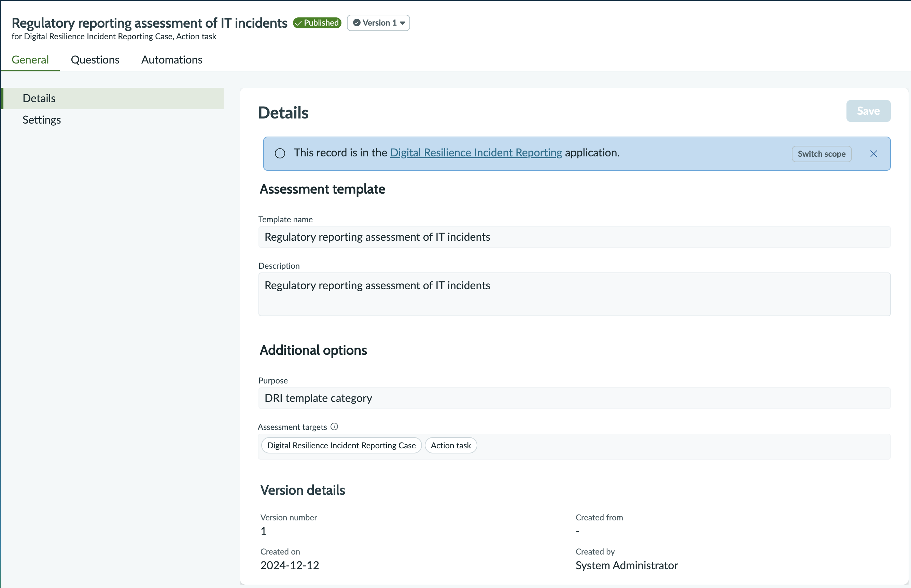Click the Version number value 1
The height and width of the screenshot is (588, 911).
tap(264, 532)
